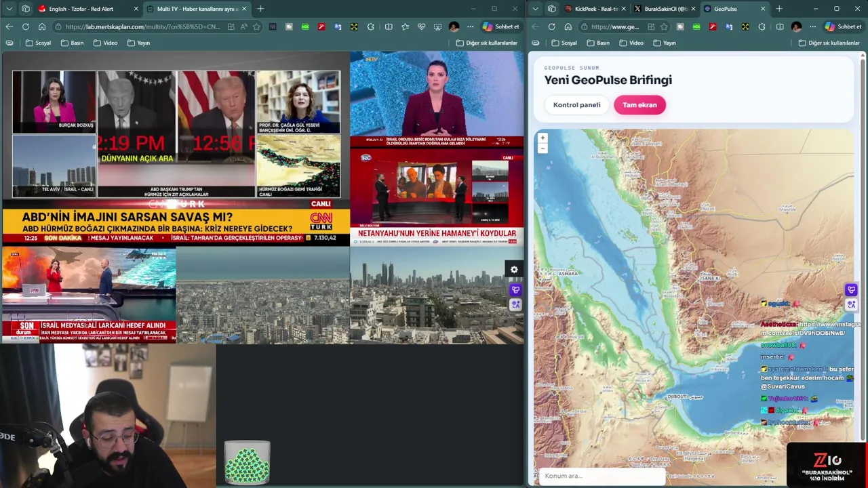The height and width of the screenshot is (488, 868).
Task: Zoom in on the GeoPulse map
Action: click(542, 138)
